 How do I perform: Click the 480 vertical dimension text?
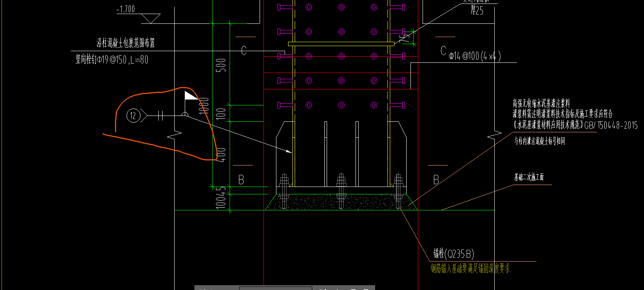221,155
